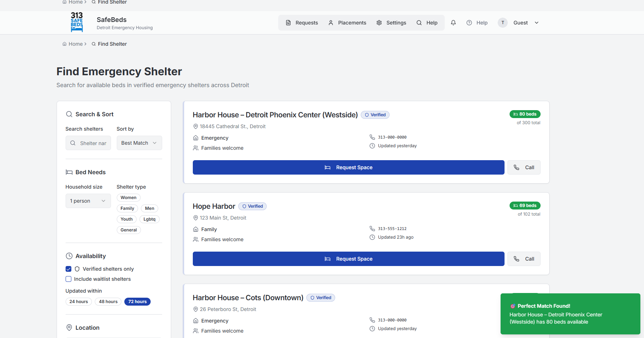The image size is (644, 338).
Task: Click the 313 SafeBeds logo
Action: 77,22
